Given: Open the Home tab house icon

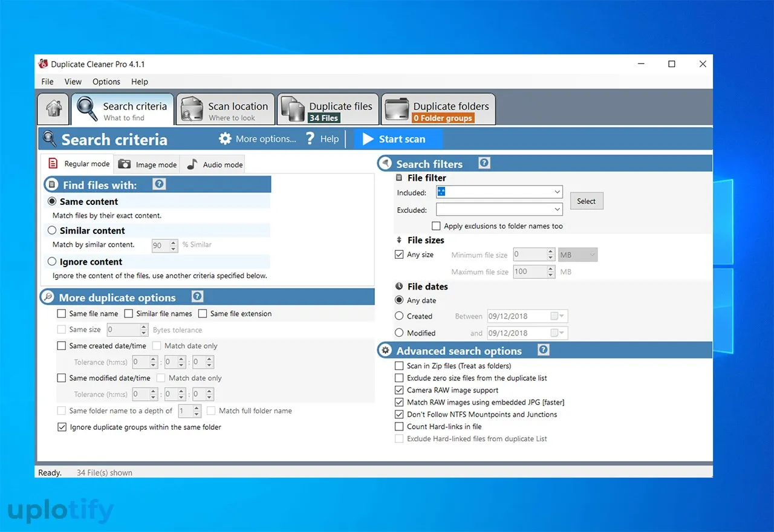Looking at the screenshot, I should pyautogui.click(x=54, y=109).
